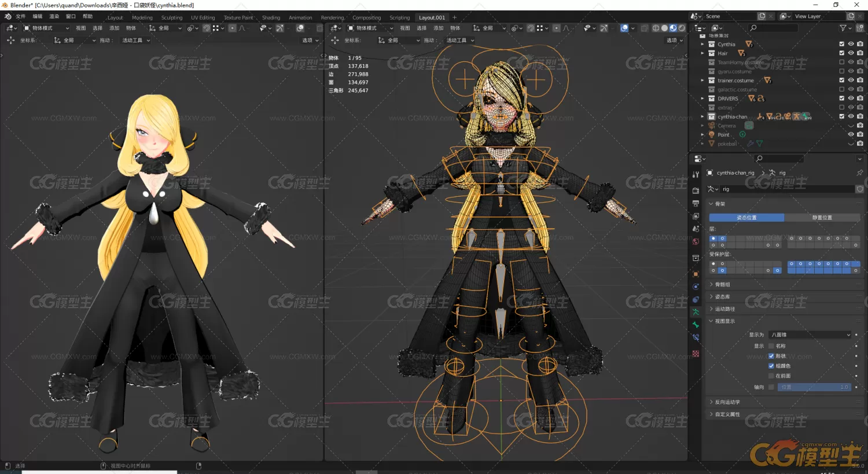
Task: Open the Texture properties tab icon
Action: click(696, 353)
